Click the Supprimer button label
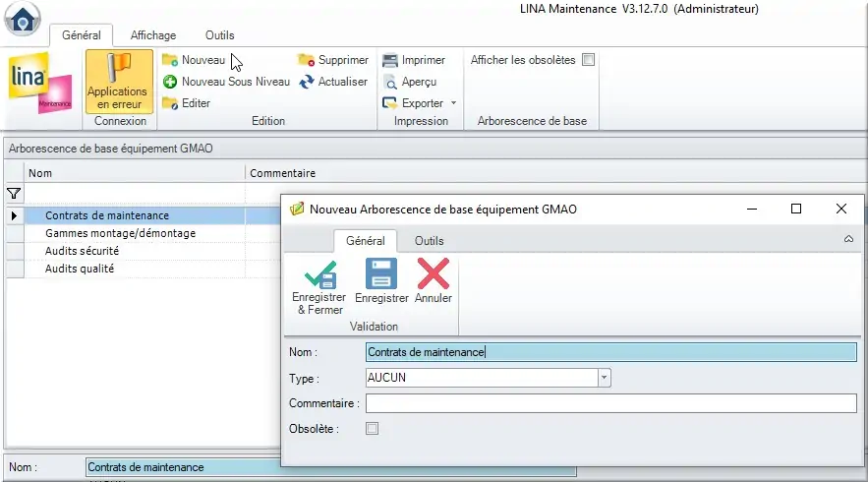Image resolution: width=868 pixels, height=482 pixels. click(x=343, y=60)
